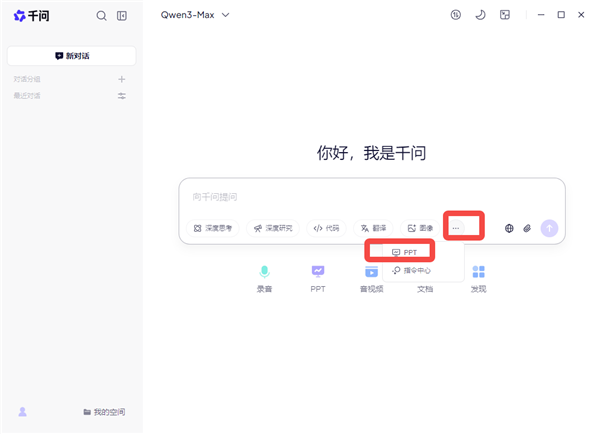This screenshot has height=434, width=600.
Task: Click the mini-window icon in title bar
Action: [505, 15]
